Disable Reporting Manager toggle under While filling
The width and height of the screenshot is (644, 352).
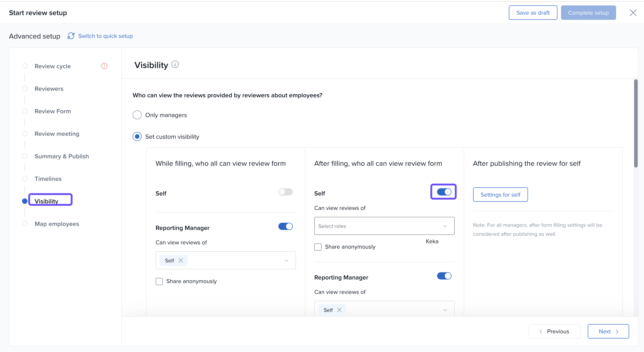[285, 226]
